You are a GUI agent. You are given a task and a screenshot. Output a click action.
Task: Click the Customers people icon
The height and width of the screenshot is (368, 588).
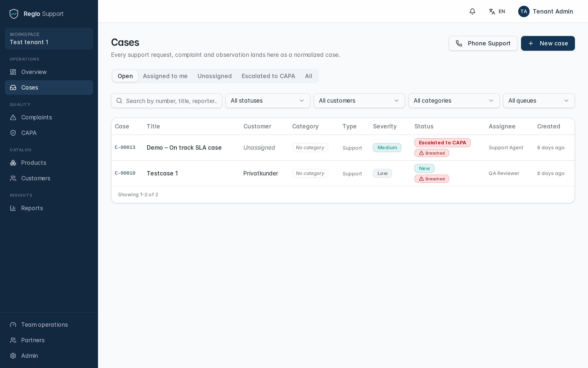(13, 178)
